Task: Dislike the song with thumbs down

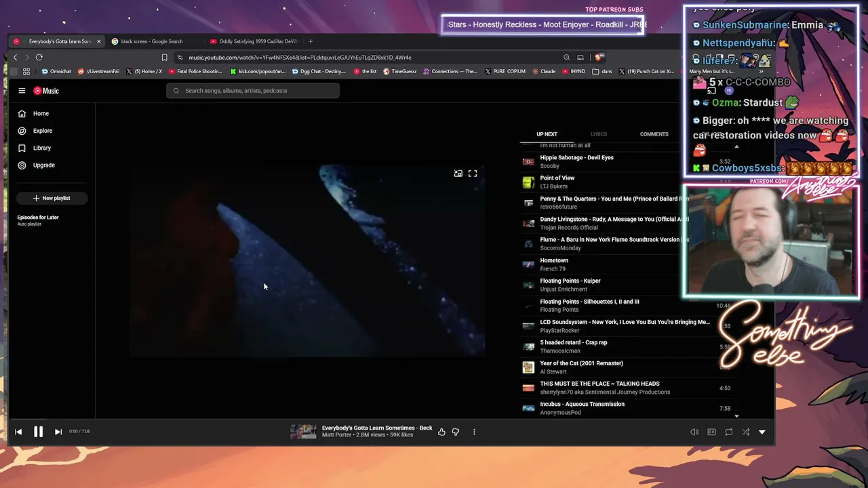Action: click(x=456, y=432)
